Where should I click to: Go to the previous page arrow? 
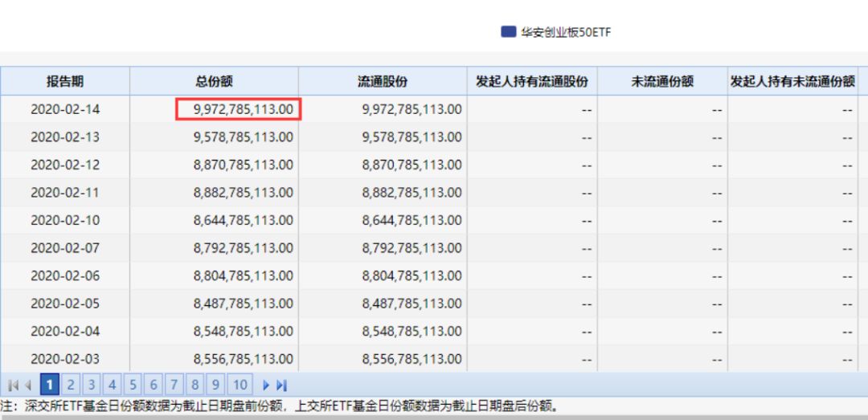click(x=27, y=385)
